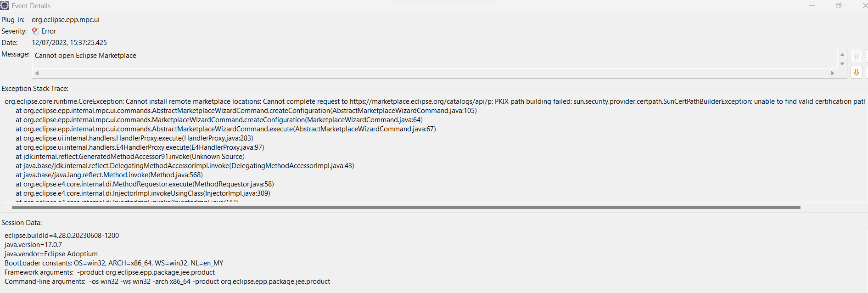Click the eclipse.buildId session data line

62,236
